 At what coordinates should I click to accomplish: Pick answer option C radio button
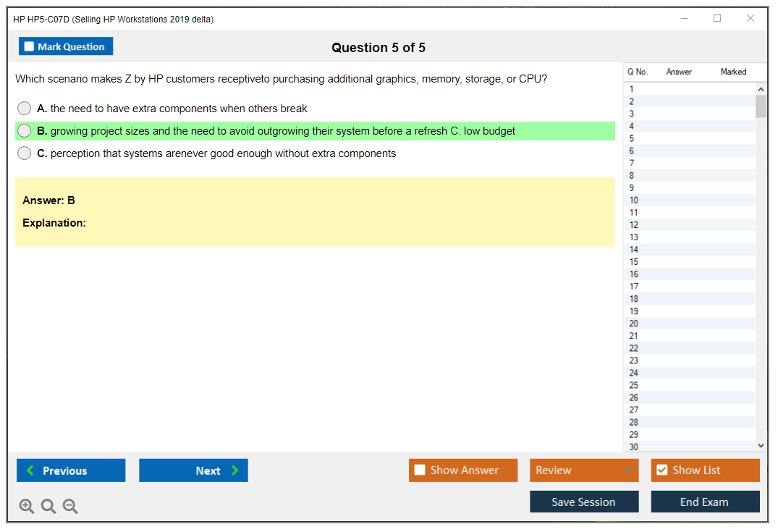25,153
